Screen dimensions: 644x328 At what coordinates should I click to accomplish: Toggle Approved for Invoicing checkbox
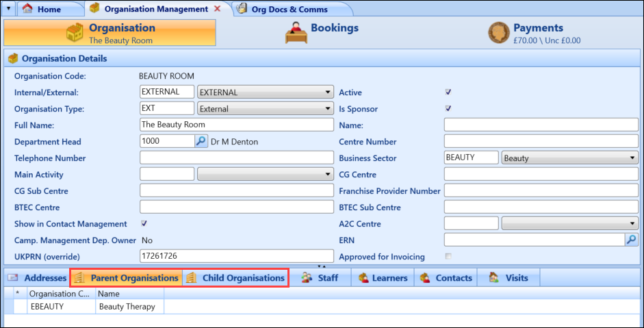tap(448, 256)
